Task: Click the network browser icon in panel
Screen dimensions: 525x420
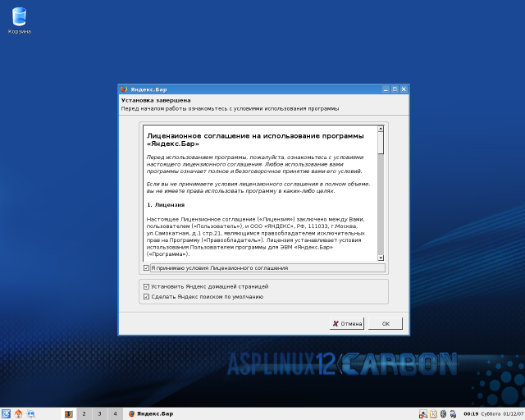Action: click(31, 414)
